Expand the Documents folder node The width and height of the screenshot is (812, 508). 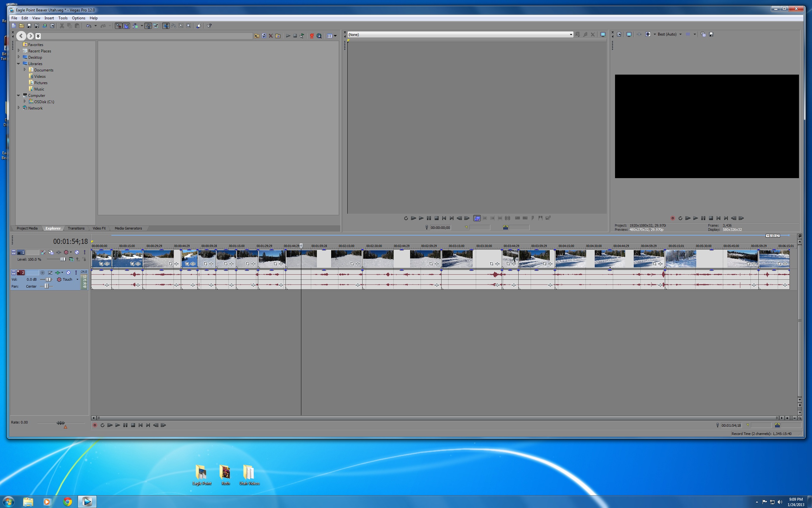point(24,70)
